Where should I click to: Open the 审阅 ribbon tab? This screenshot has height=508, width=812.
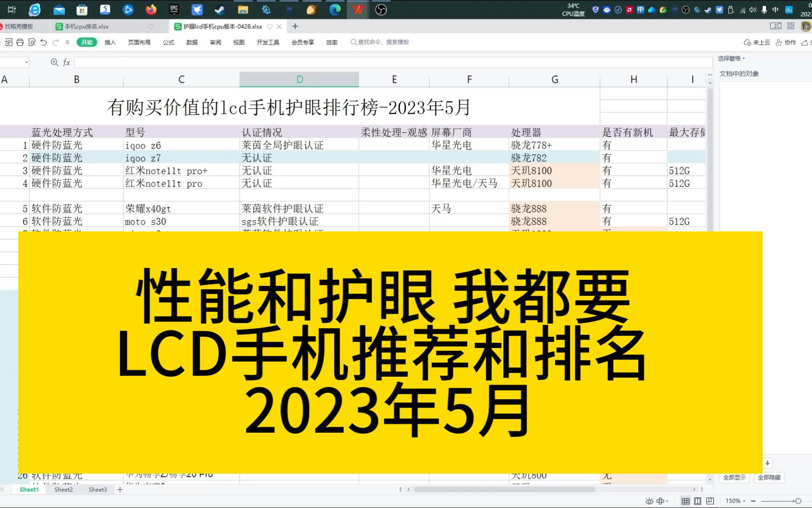click(215, 42)
